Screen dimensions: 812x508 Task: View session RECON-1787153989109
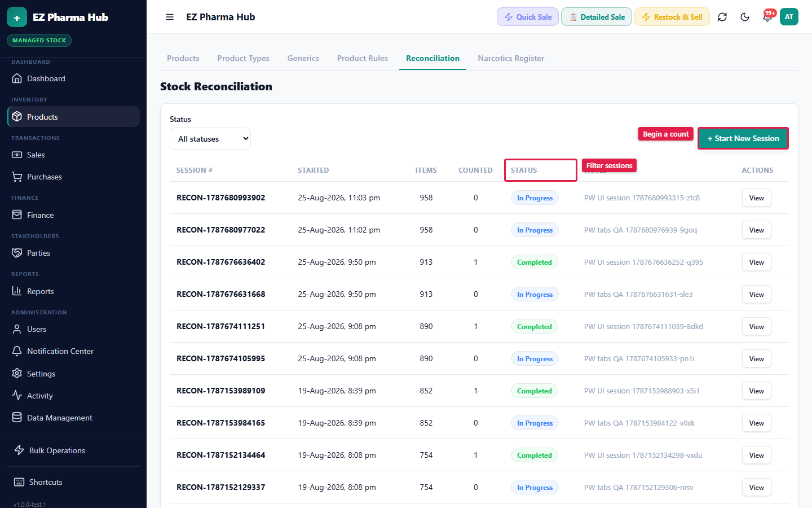757,391
